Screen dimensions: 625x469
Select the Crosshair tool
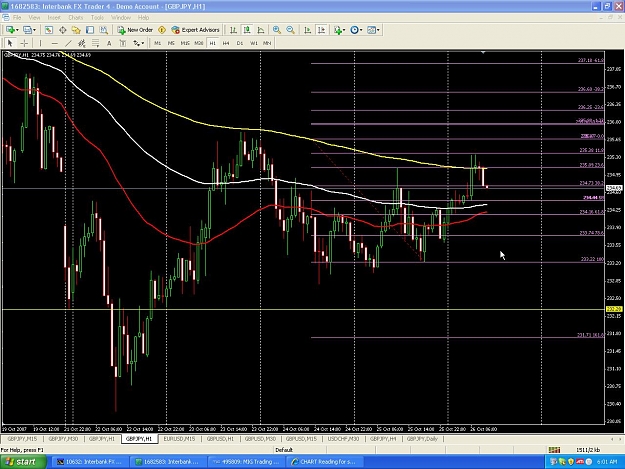[24, 43]
